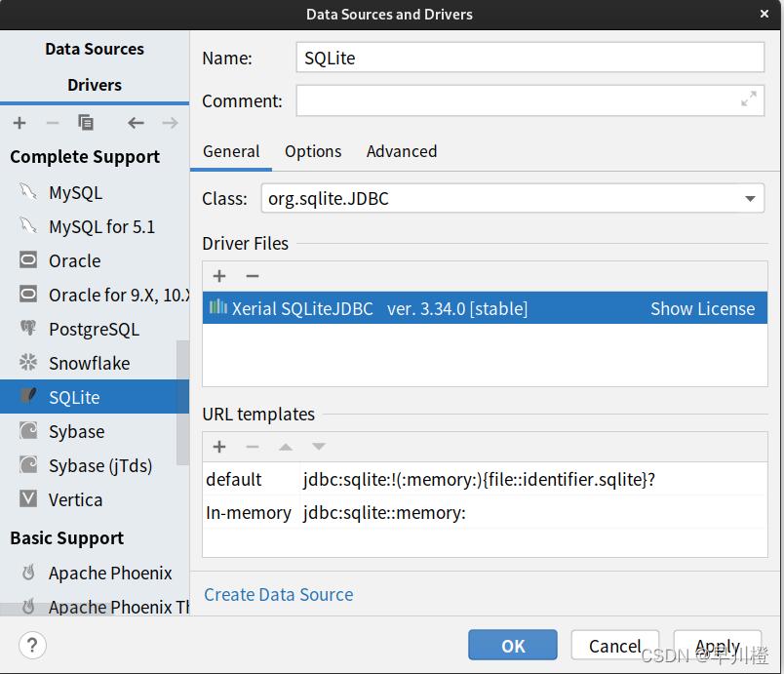Focus the Name input field
This screenshot has height=674, width=784.
(x=530, y=58)
